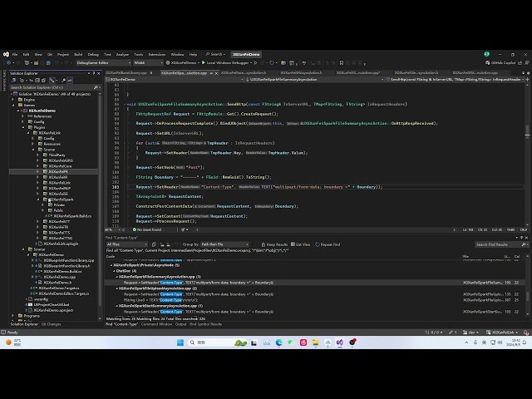Switch to Git Changes tab

point(51,324)
